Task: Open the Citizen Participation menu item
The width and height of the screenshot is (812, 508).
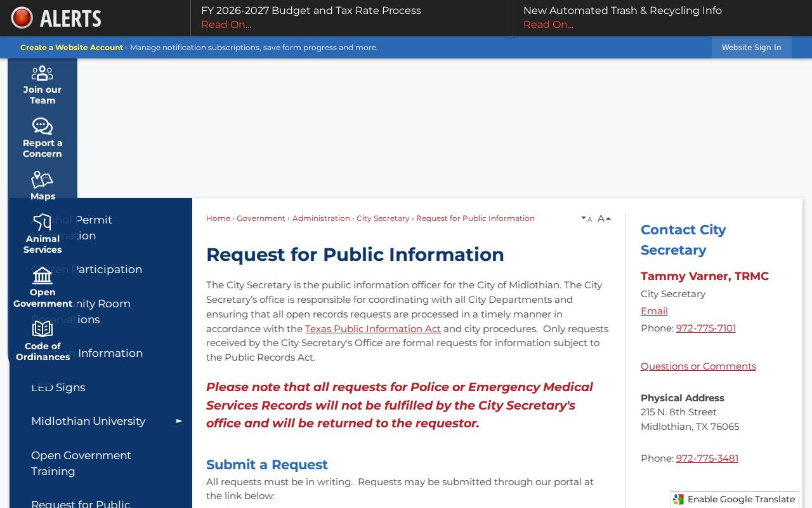Action: click(x=101, y=269)
